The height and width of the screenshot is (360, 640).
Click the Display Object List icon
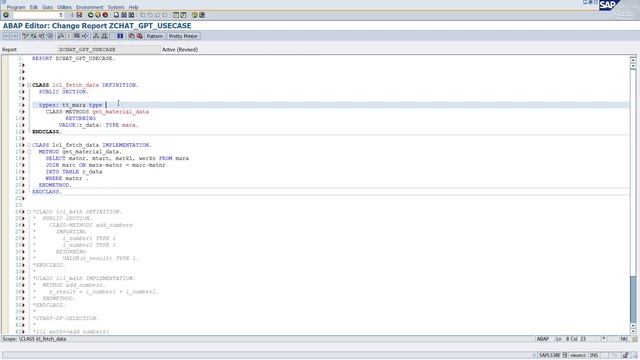96,36
